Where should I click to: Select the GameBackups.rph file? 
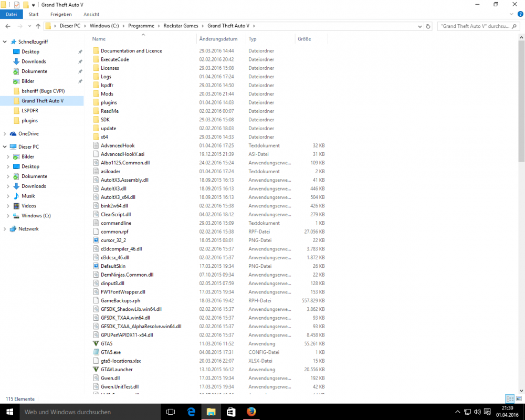pos(121,301)
